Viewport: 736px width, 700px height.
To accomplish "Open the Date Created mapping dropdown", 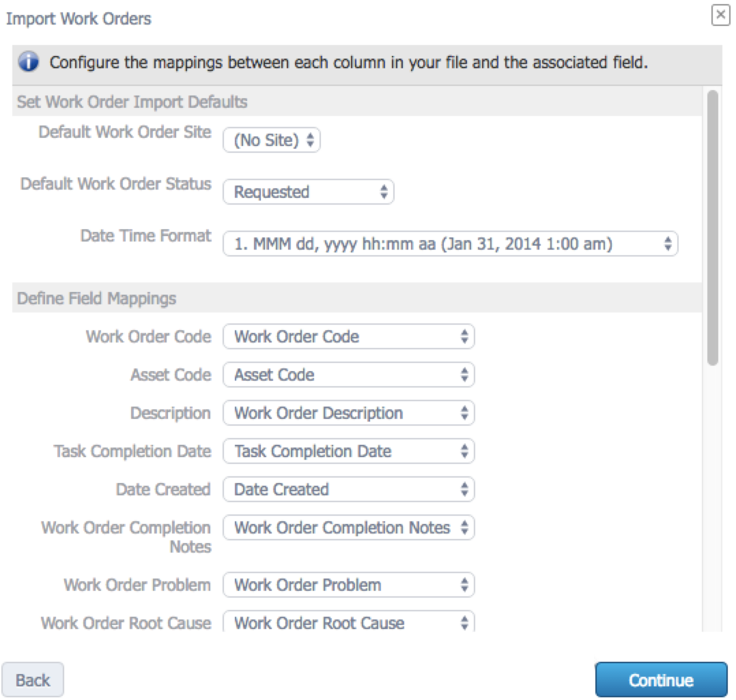I will (349, 489).
